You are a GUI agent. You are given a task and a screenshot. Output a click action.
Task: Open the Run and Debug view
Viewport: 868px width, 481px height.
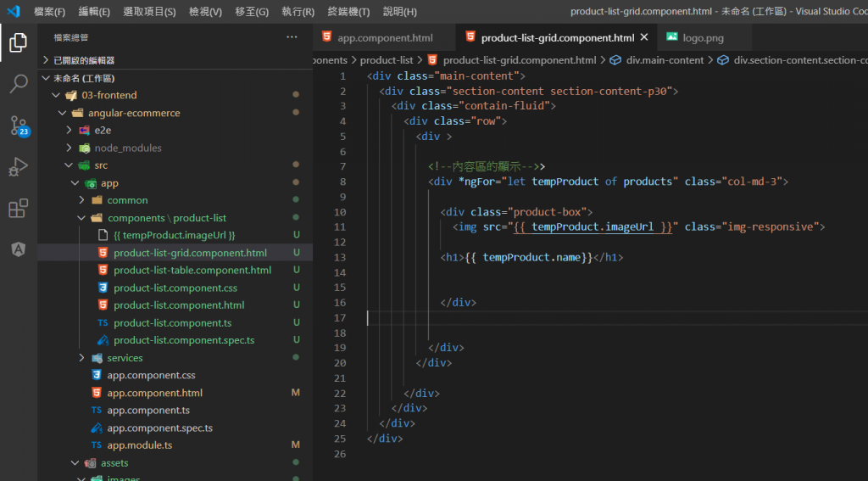(18, 166)
